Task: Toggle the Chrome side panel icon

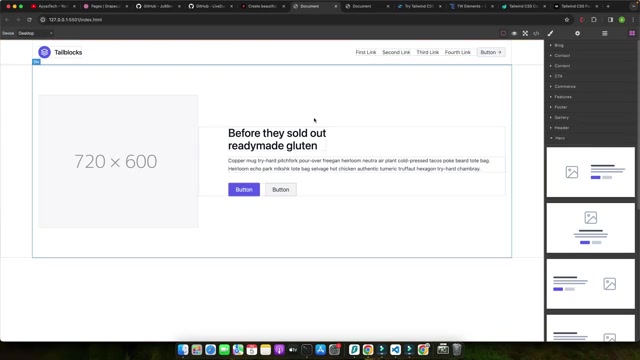Action: pyautogui.click(x=610, y=20)
